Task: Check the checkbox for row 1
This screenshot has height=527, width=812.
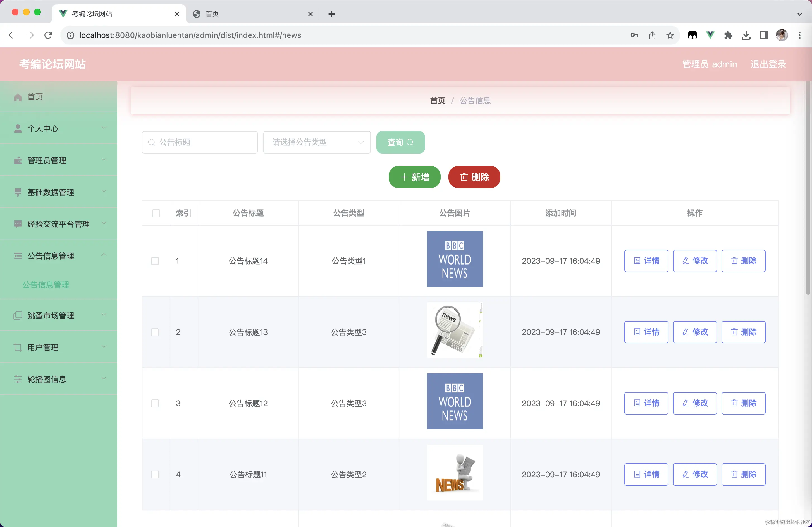Action: pos(155,261)
